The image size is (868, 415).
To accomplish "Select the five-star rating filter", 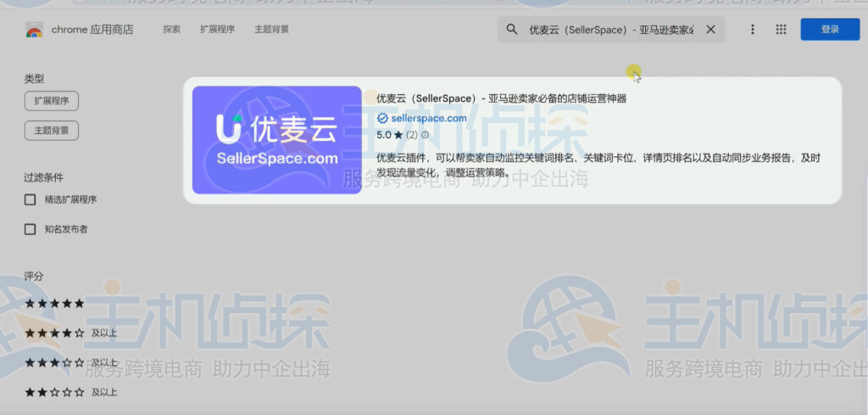I will (54, 304).
